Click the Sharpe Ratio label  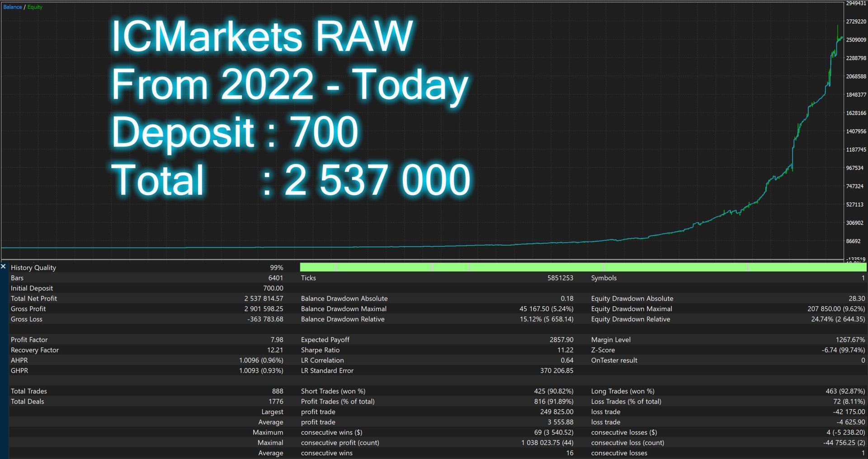point(320,350)
